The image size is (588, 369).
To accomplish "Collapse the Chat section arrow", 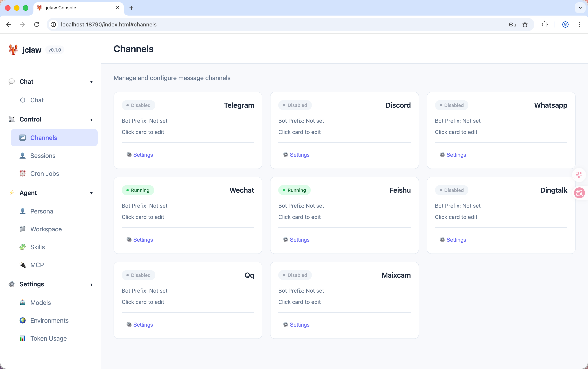I will 91,82.
